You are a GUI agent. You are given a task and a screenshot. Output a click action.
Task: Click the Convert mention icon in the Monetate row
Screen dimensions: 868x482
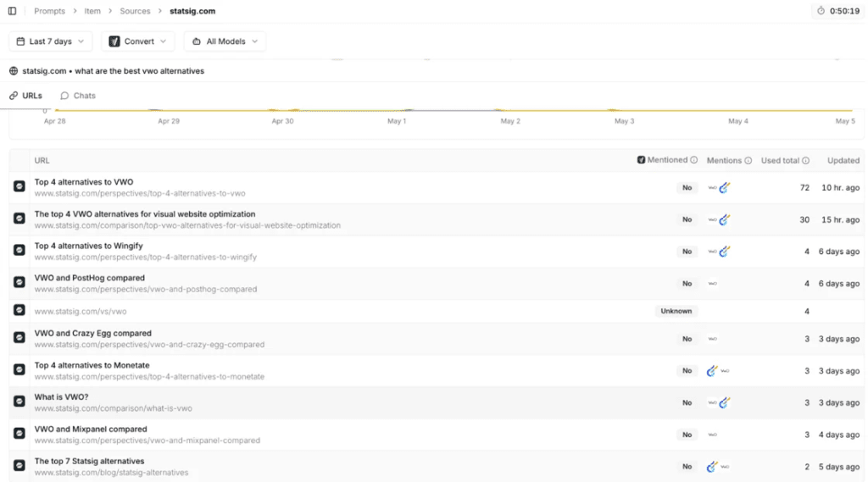[712, 371]
